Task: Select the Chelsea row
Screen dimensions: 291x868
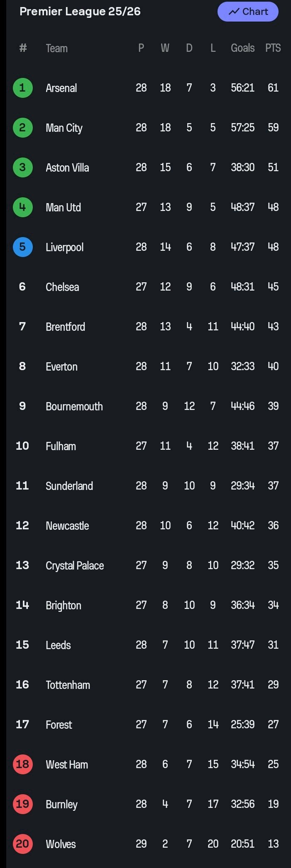Action: coord(62,287)
